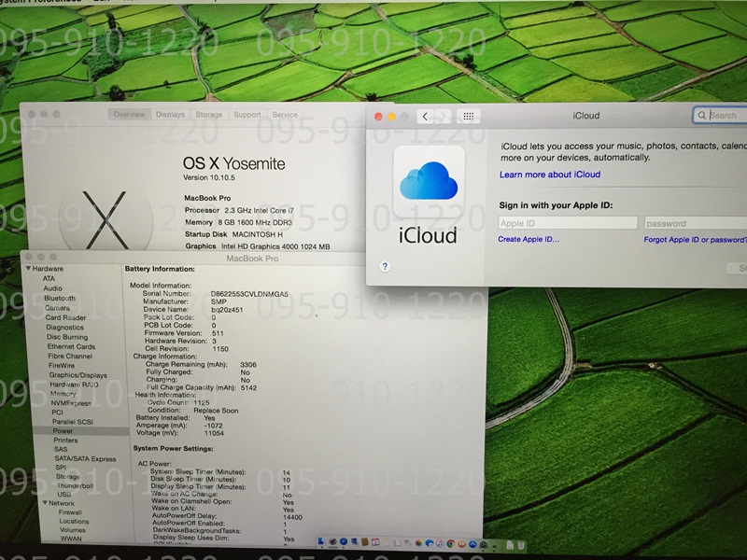Click the Search field in the iCloud window
747x560 pixels.
pos(720,115)
